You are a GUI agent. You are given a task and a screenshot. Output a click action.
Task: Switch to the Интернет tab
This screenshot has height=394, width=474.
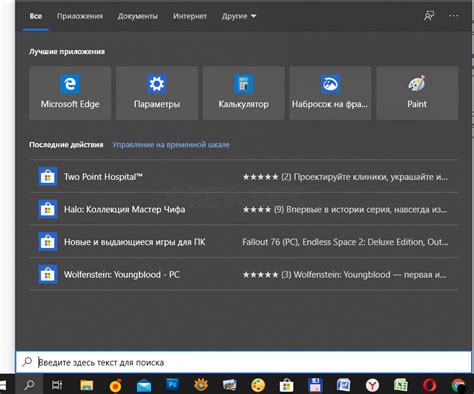tap(190, 16)
